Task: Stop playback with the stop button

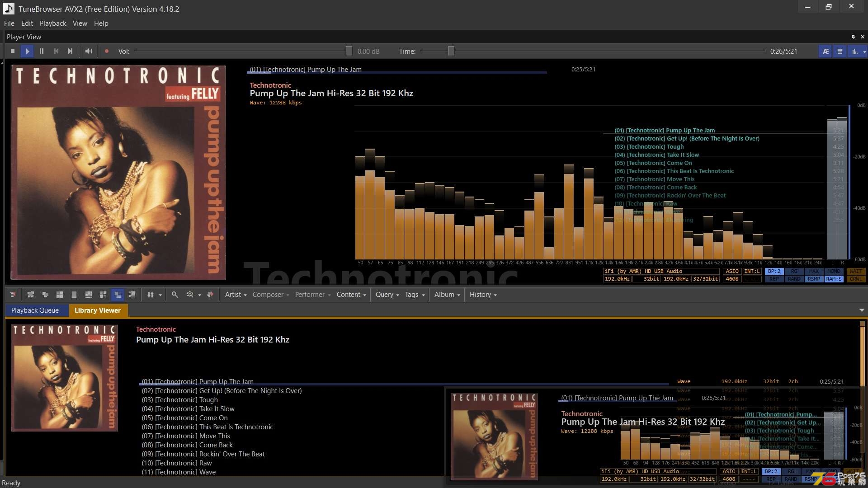Action: click(x=13, y=51)
